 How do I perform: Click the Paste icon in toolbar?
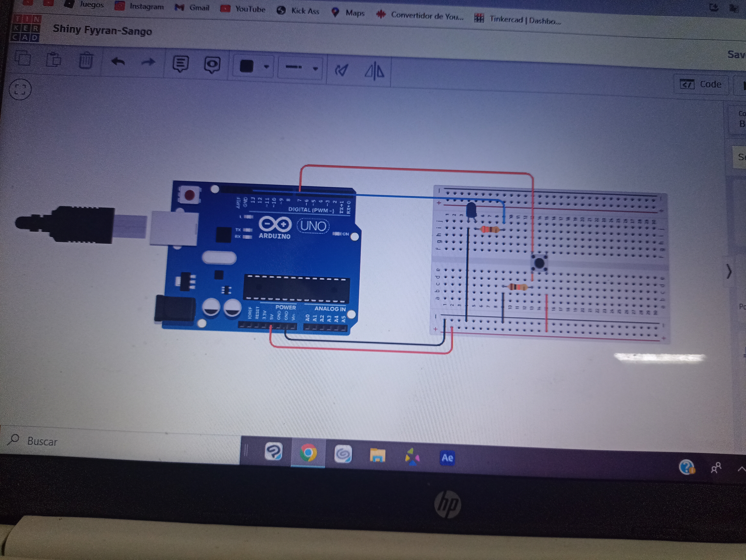(x=53, y=60)
